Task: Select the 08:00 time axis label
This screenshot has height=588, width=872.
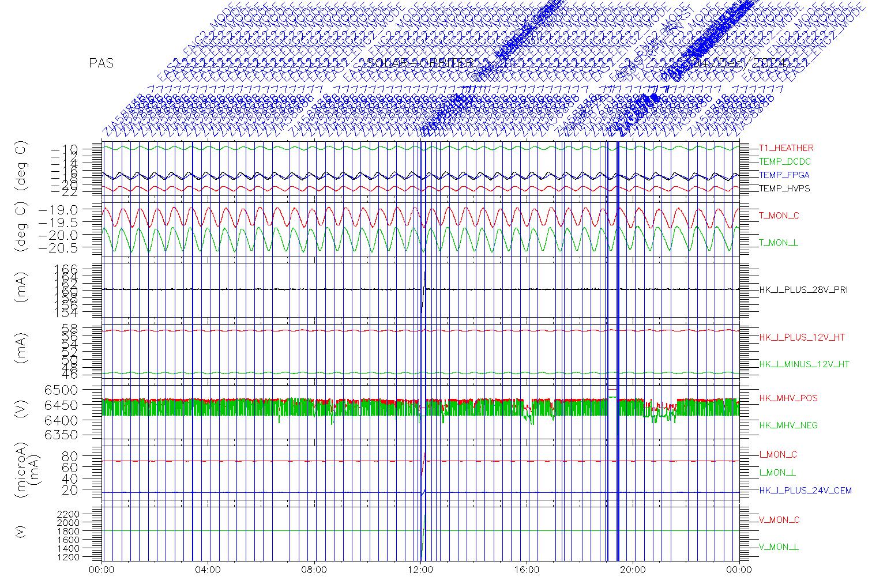Action: pyautogui.click(x=314, y=571)
